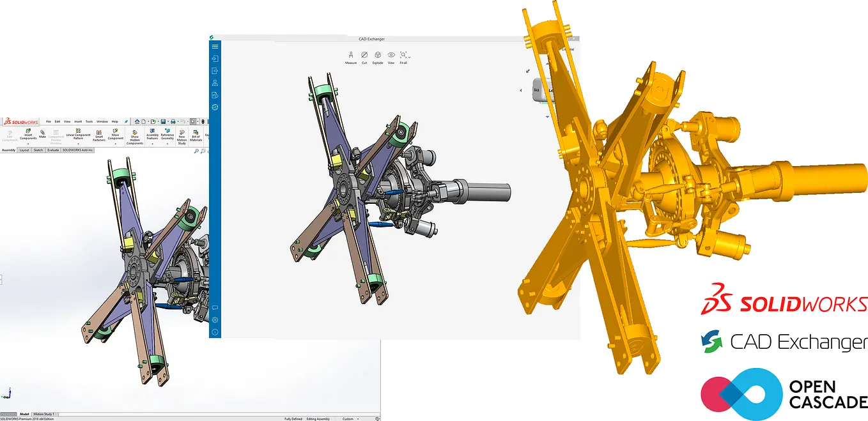Open the hamburger menu in CAD Exchanger

click(x=214, y=45)
